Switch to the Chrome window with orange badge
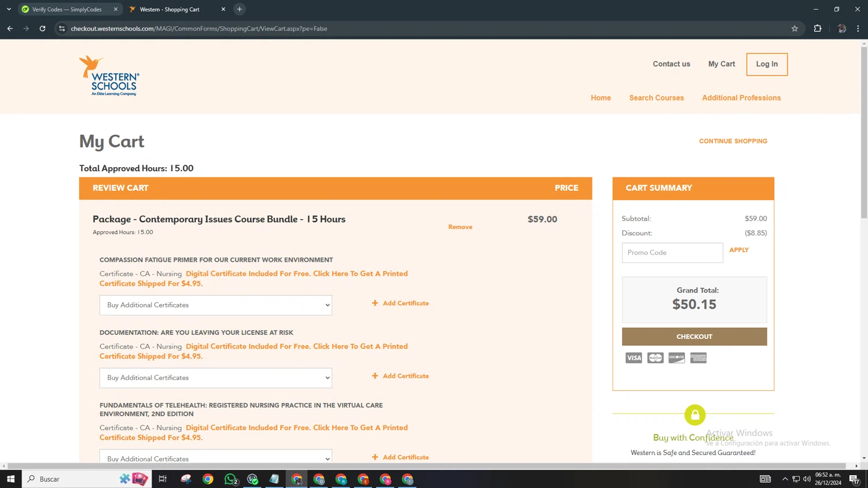 tap(363, 479)
